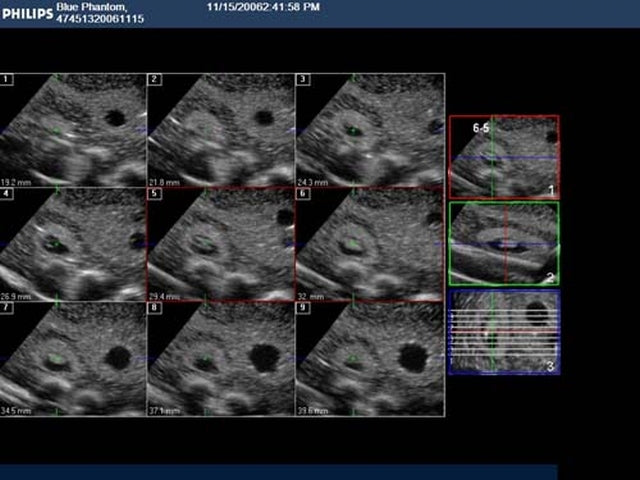Click the number 9 badge on the ninth slice
This screenshot has width=640, height=480.
pos(302,309)
